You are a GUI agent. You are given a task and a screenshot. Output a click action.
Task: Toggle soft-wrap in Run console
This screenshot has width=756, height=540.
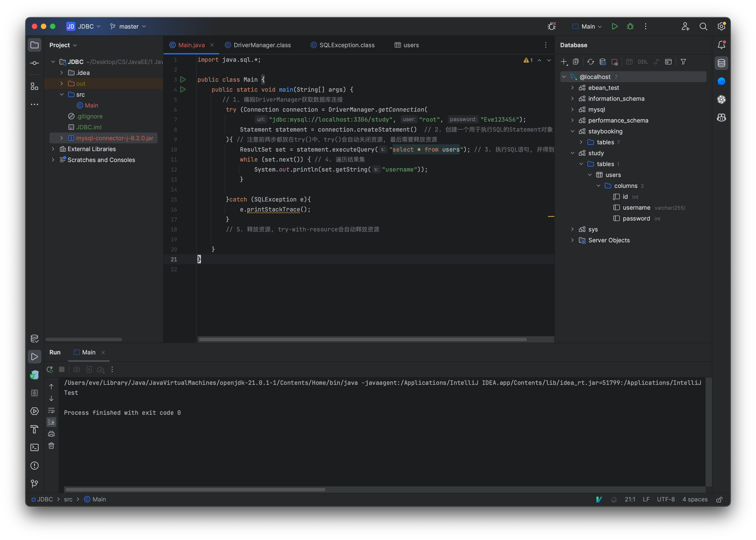pos(51,410)
